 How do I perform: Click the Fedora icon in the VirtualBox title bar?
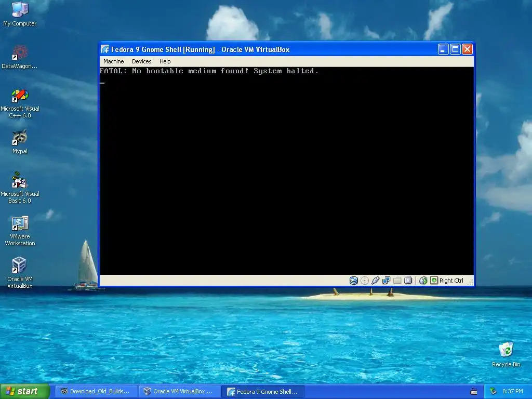[105, 49]
